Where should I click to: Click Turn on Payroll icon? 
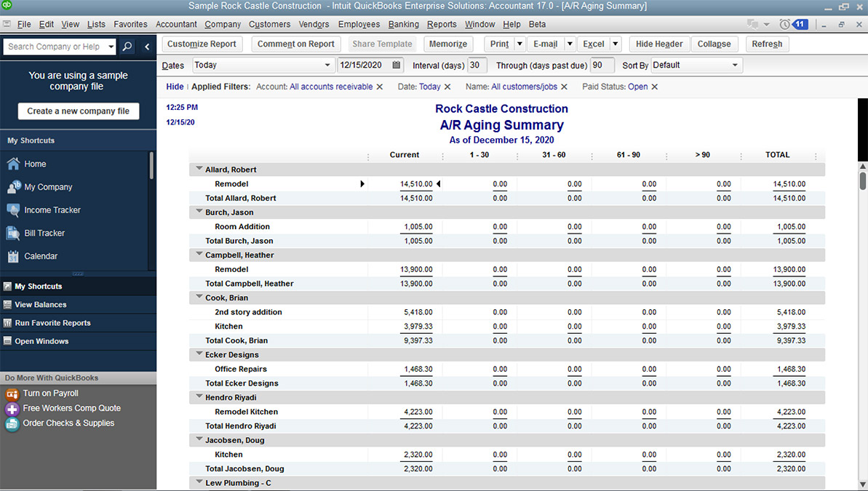click(x=12, y=394)
